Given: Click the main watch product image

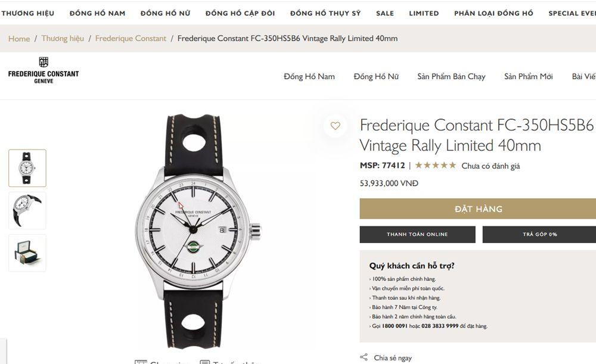Looking at the screenshot, I should click(x=197, y=231).
